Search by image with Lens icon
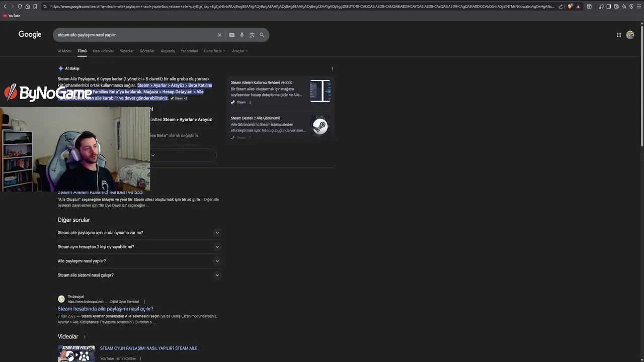 [x=252, y=35]
